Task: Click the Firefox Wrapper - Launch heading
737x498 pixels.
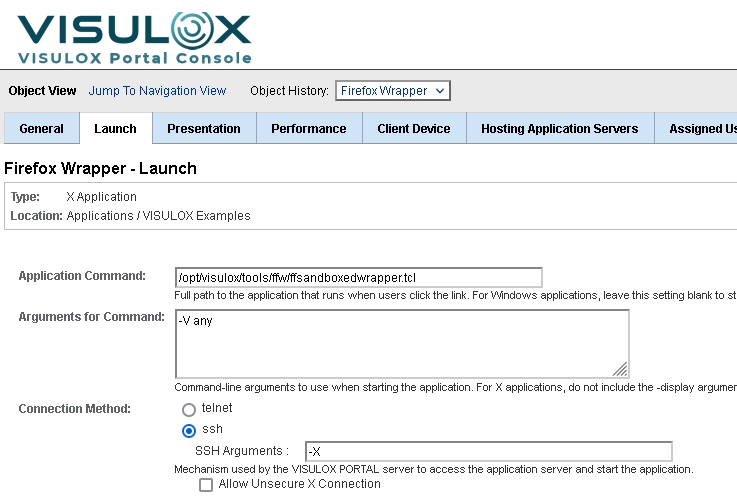Action: (100, 168)
